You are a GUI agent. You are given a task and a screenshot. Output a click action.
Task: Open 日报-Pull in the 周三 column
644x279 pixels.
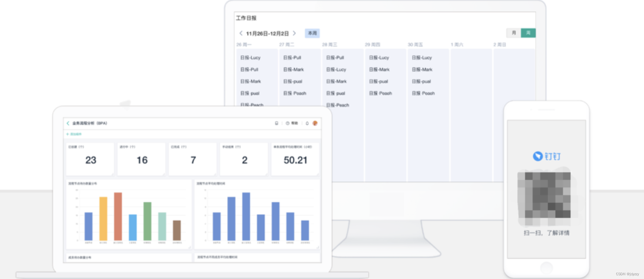(335, 58)
